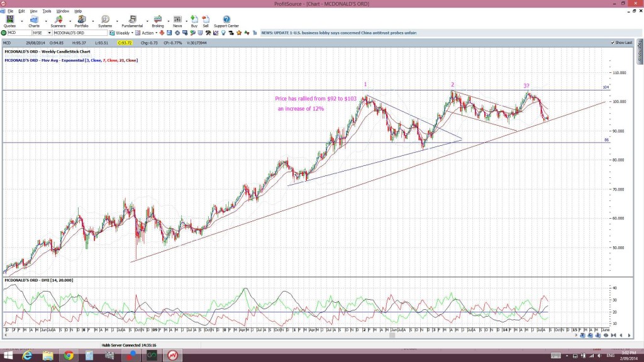Open the View menu
The width and height of the screenshot is (644, 362).
[34, 11]
